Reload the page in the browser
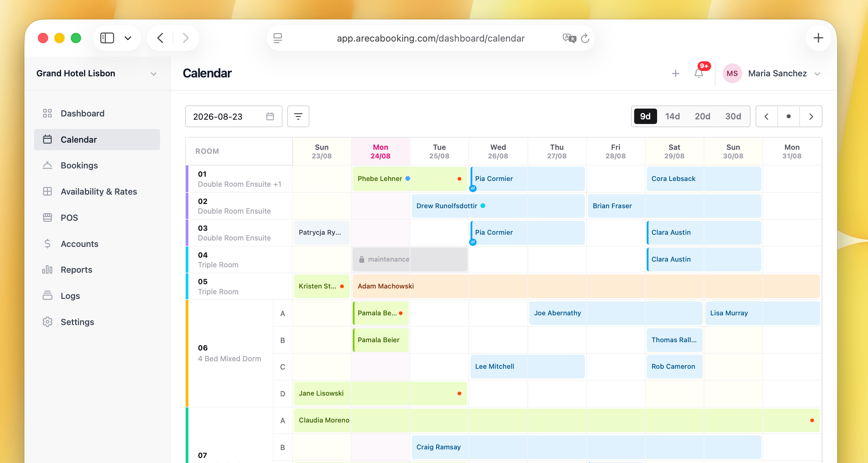The width and height of the screenshot is (868, 463). (x=585, y=38)
